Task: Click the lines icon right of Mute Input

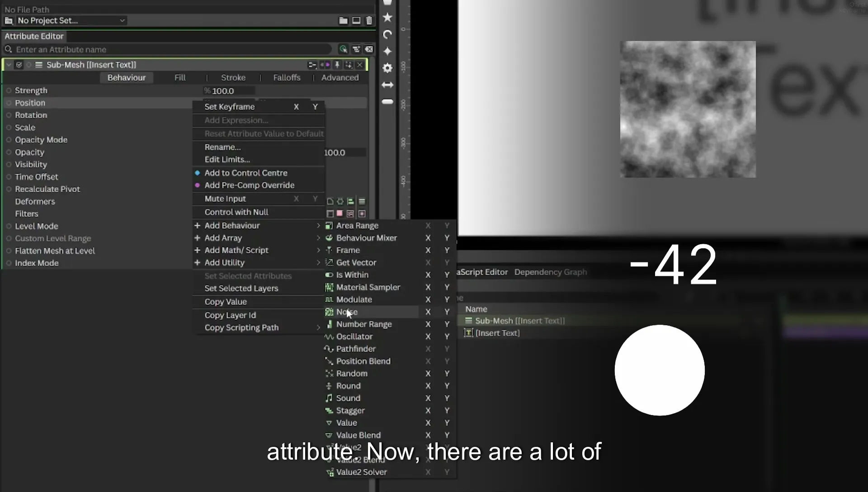Action: (362, 201)
